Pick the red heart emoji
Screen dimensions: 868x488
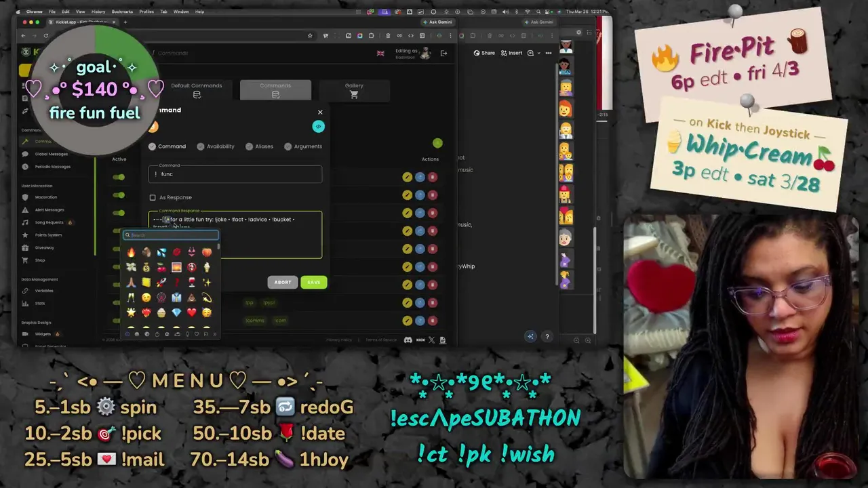[192, 312]
